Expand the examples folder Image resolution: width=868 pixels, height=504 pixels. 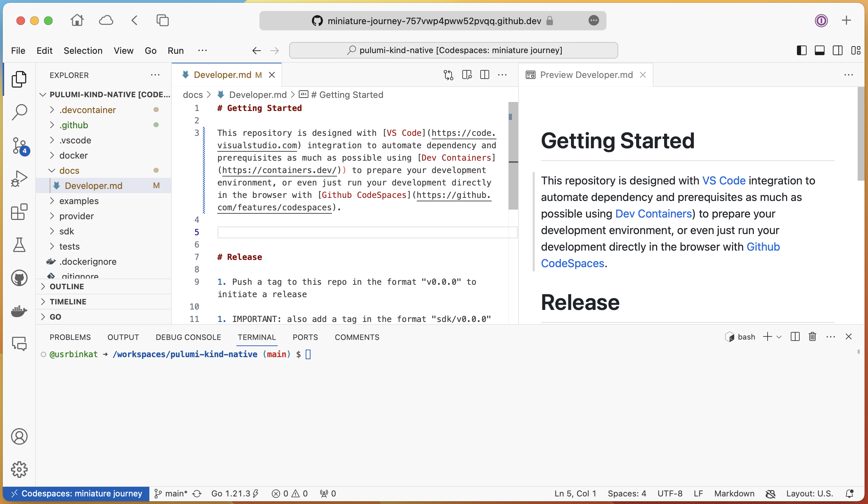coord(103,201)
